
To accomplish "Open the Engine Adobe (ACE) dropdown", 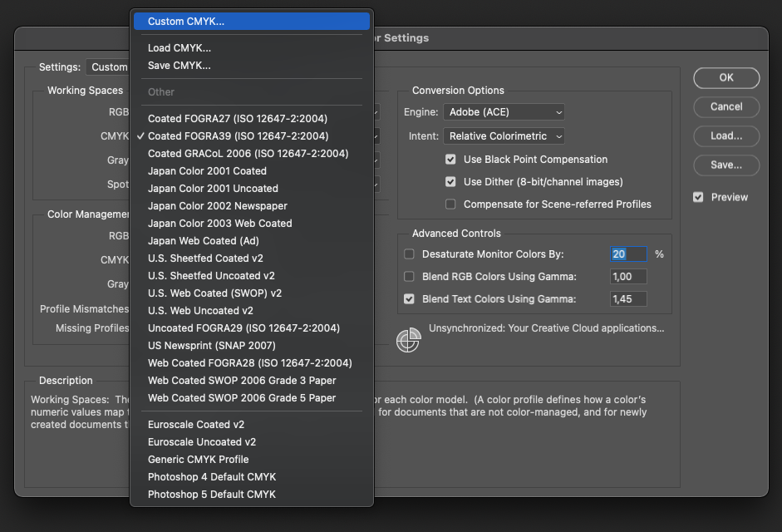I will click(x=504, y=111).
